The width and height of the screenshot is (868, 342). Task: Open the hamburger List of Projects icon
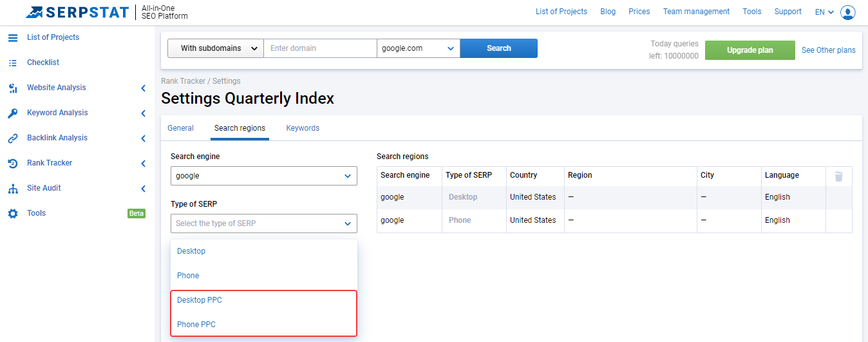click(x=13, y=37)
